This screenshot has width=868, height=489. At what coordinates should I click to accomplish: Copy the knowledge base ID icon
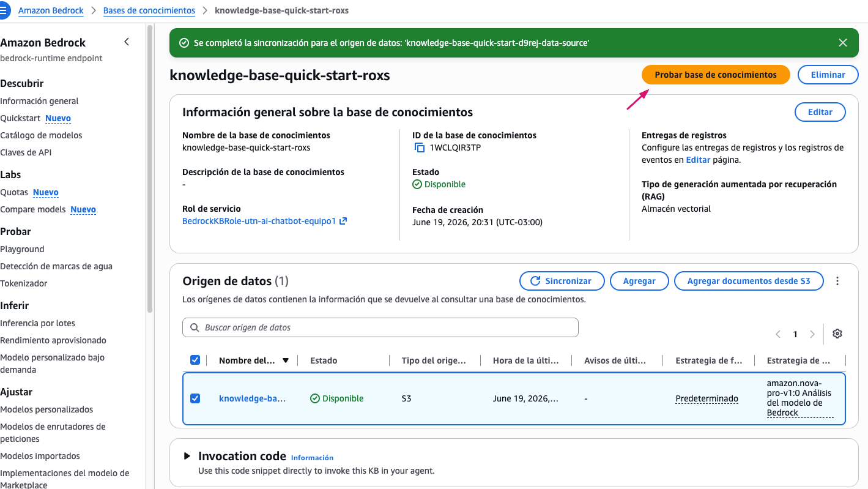pos(420,147)
